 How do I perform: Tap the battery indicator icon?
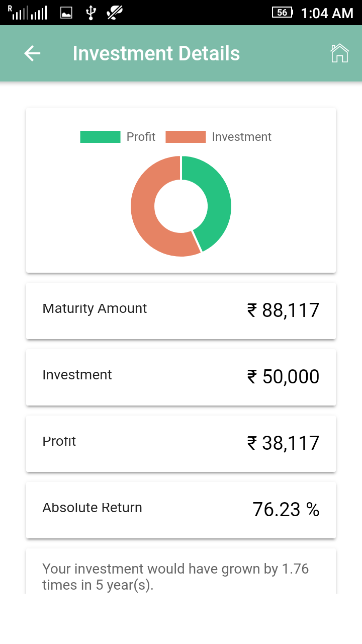tap(283, 13)
